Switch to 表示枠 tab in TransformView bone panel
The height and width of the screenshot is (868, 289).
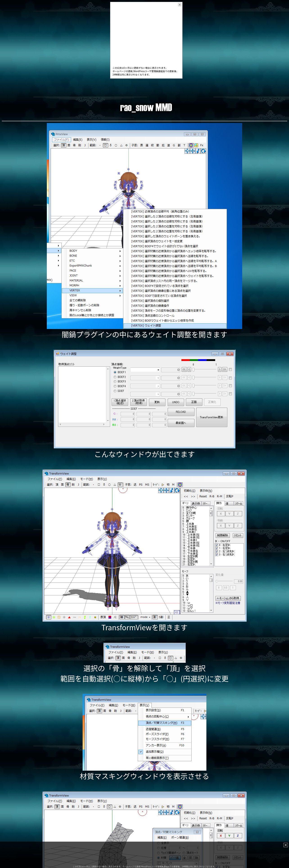coord(196,503)
